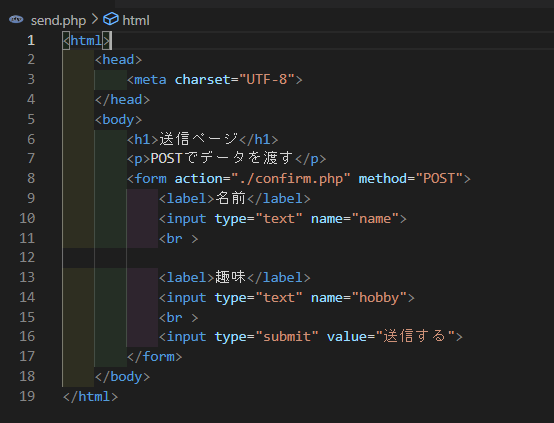Click the 名前 label text
The image size is (554, 423).
coord(230,198)
